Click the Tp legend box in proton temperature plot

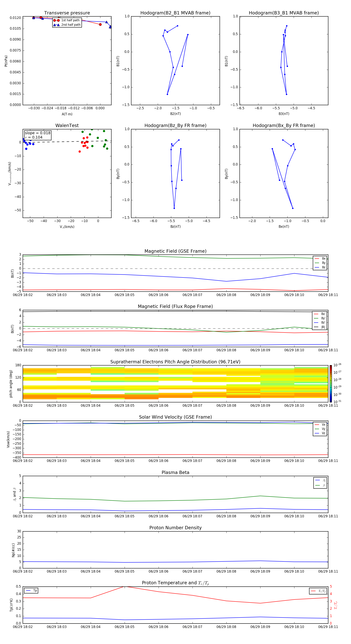(31, 591)
